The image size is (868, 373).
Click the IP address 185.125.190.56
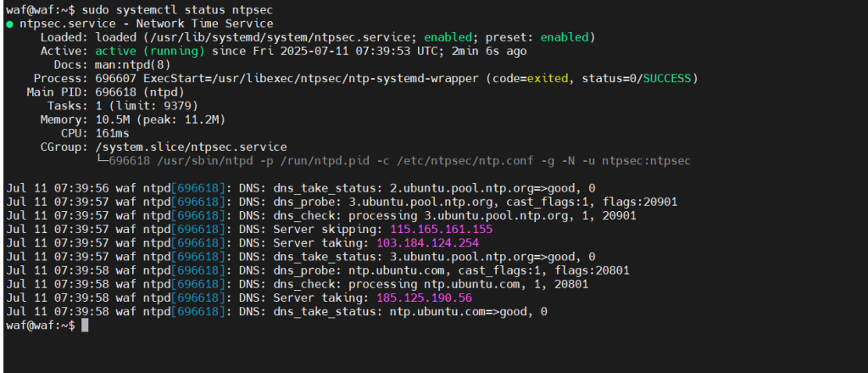click(x=424, y=298)
